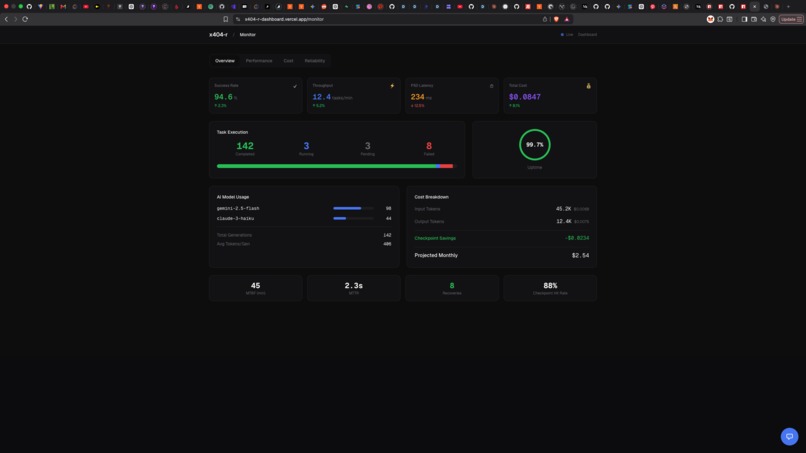The width and height of the screenshot is (806, 453).
Task: Open the Brave wallet icon
Action: pos(754,19)
